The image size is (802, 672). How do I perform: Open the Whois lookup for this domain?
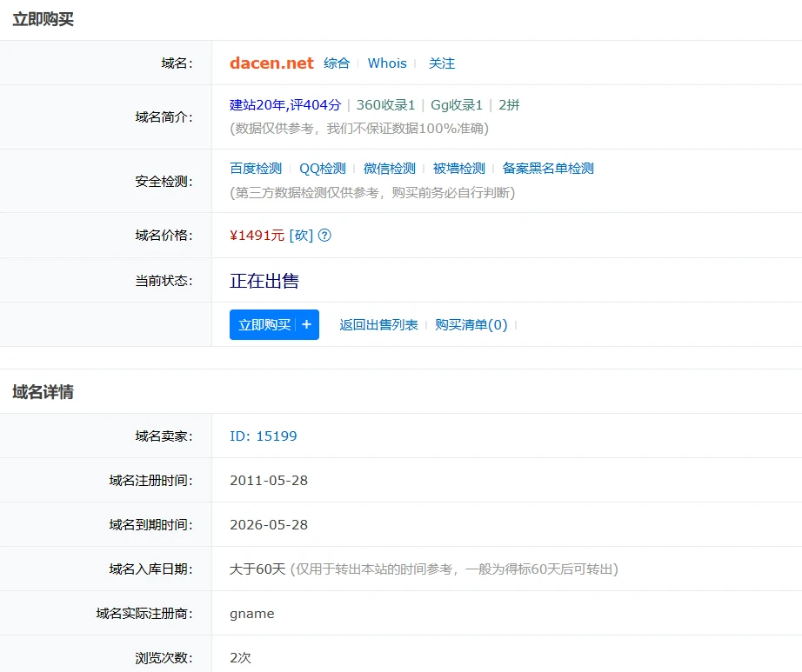point(386,63)
